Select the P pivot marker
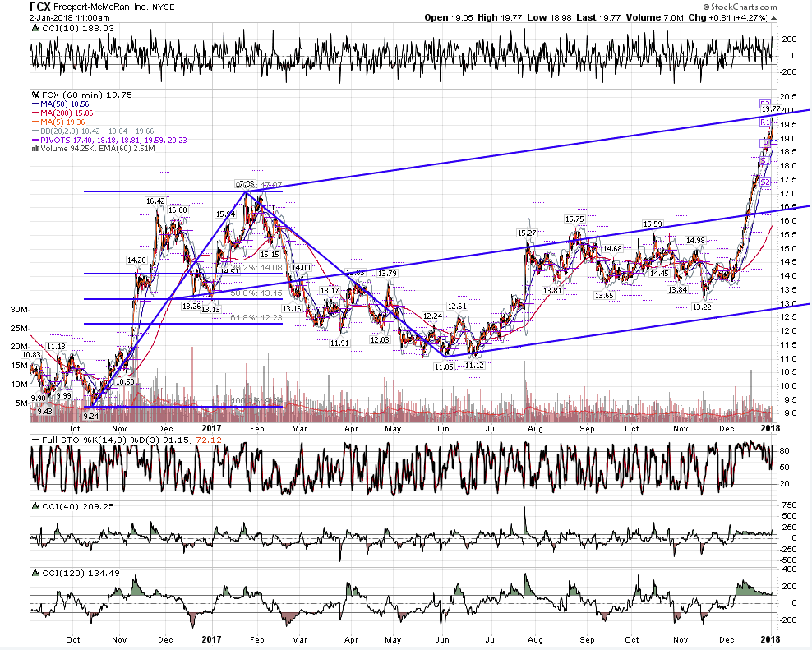Image resolution: width=812 pixels, height=650 pixels. point(766,143)
